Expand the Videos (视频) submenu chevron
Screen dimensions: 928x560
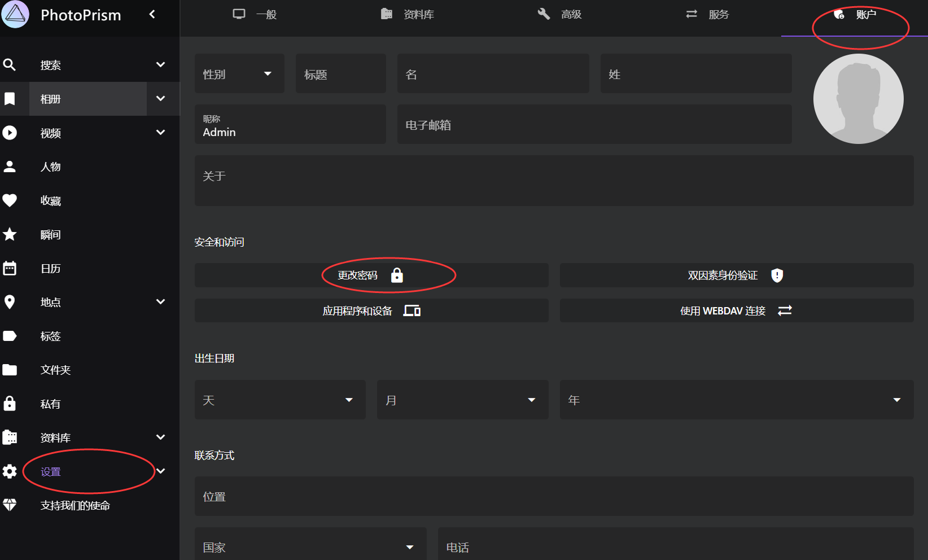tap(160, 133)
